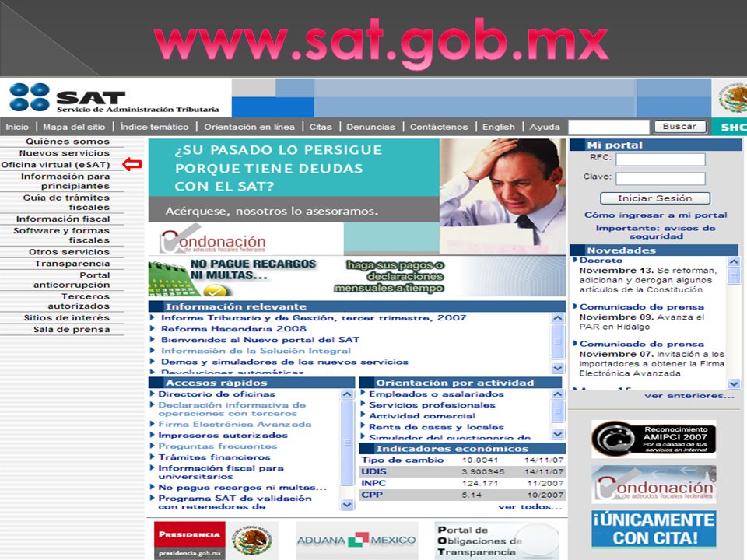
Task: Open Mapa del sitio
Action: click(74, 127)
